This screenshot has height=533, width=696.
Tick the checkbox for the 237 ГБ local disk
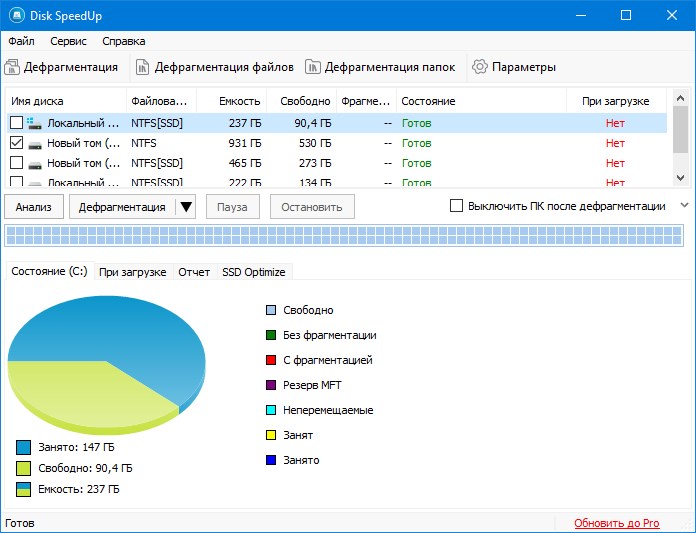point(16,122)
